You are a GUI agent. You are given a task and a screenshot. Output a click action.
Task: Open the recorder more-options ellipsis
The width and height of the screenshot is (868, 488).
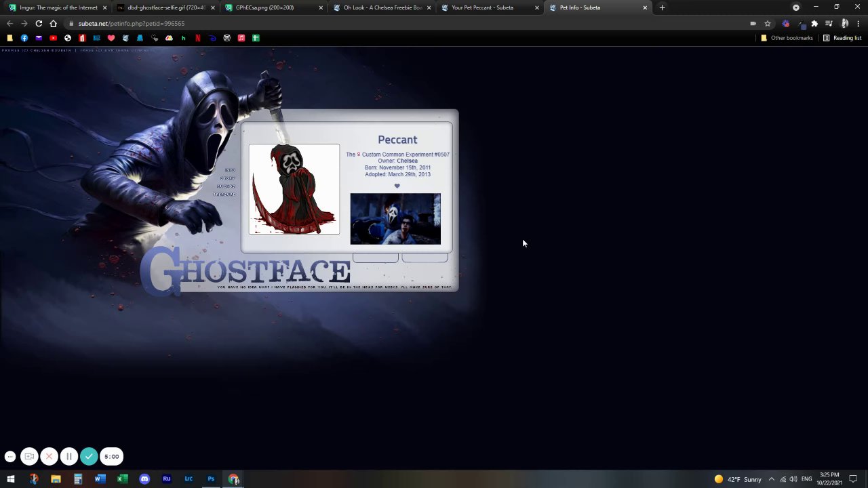9,456
